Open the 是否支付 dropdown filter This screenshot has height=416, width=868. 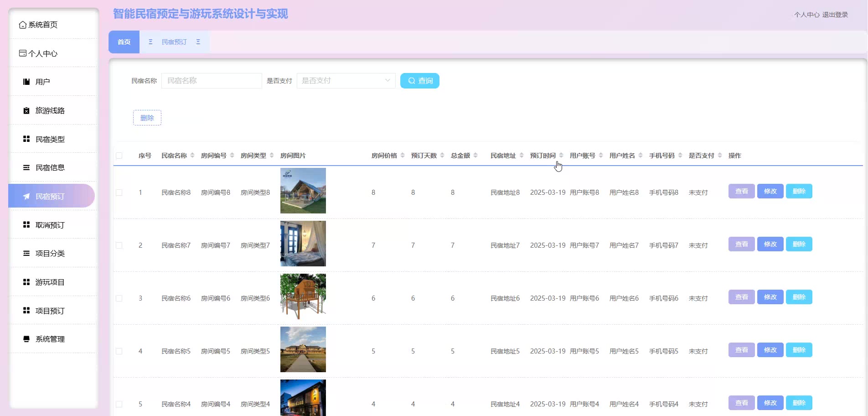(346, 81)
